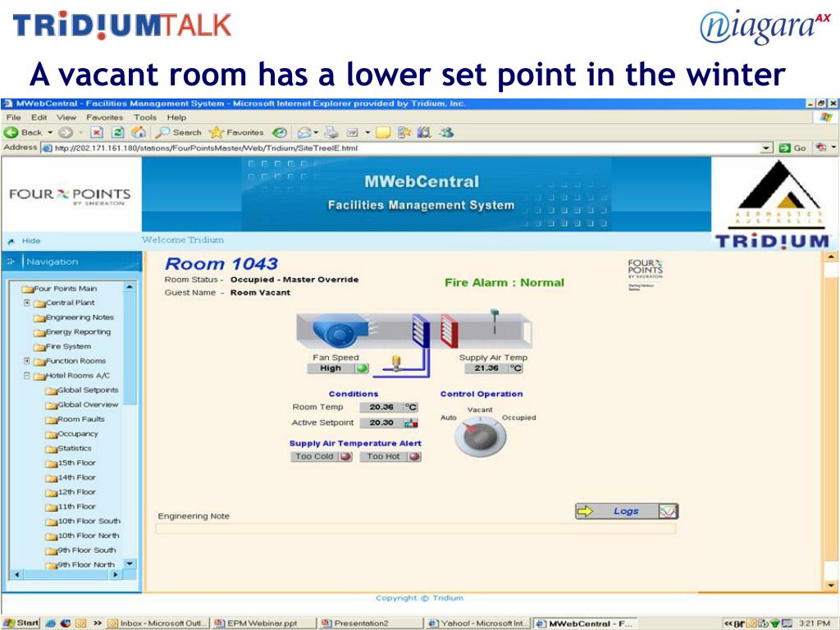The image size is (840, 630).
Task: Open the Occupancy folder
Action: tap(72, 433)
